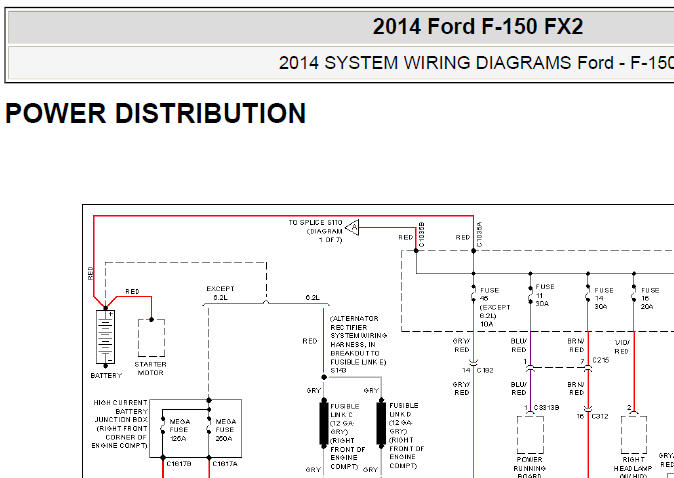Click the 'TO SPLICE S110' label
The width and height of the screenshot is (674, 478).
click(315, 223)
